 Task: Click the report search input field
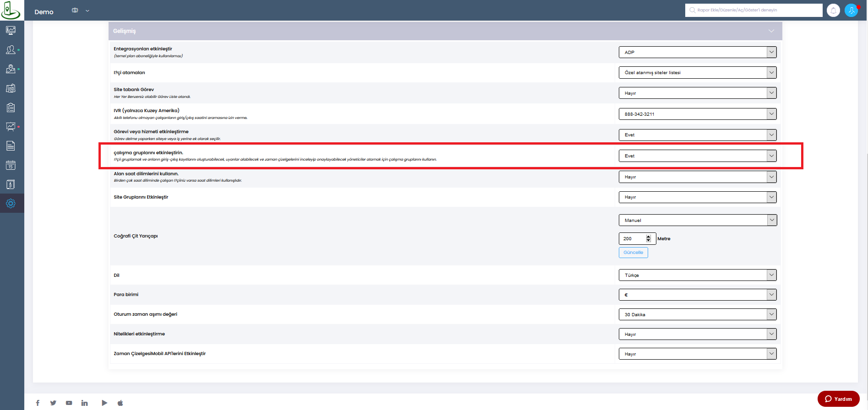[753, 10]
